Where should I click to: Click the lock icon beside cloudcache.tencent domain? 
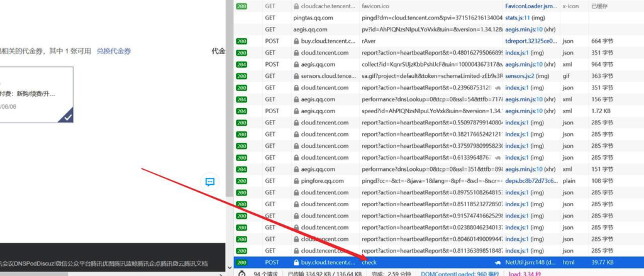[x=296, y=6]
